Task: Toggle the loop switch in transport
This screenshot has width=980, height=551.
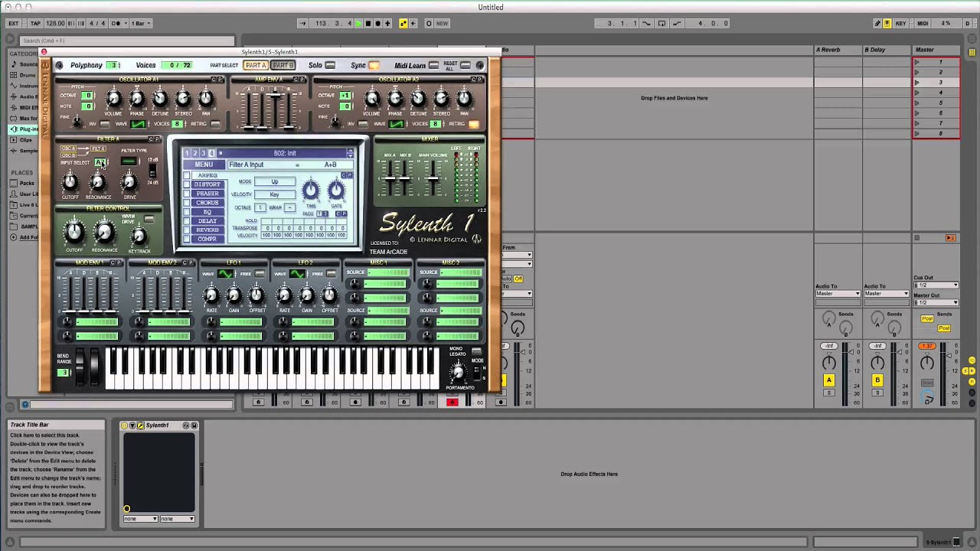Action: [x=661, y=23]
